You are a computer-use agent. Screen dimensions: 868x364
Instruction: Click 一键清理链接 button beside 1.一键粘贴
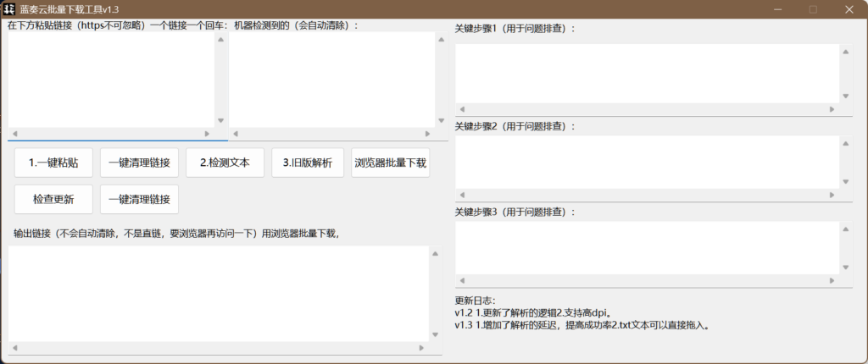pos(139,163)
